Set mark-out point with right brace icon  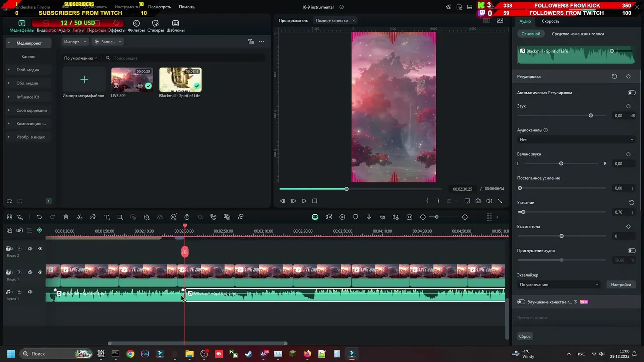[x=438, y=201]
